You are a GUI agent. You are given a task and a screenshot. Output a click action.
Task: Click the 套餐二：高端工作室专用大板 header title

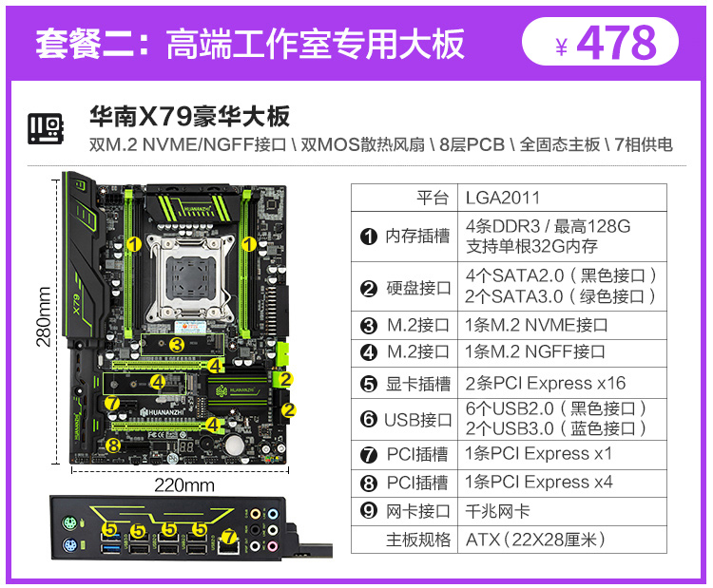(x=250, y=44)
